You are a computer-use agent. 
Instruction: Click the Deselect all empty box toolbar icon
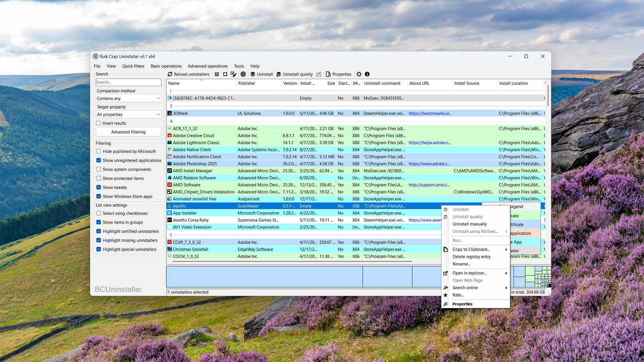225,74
